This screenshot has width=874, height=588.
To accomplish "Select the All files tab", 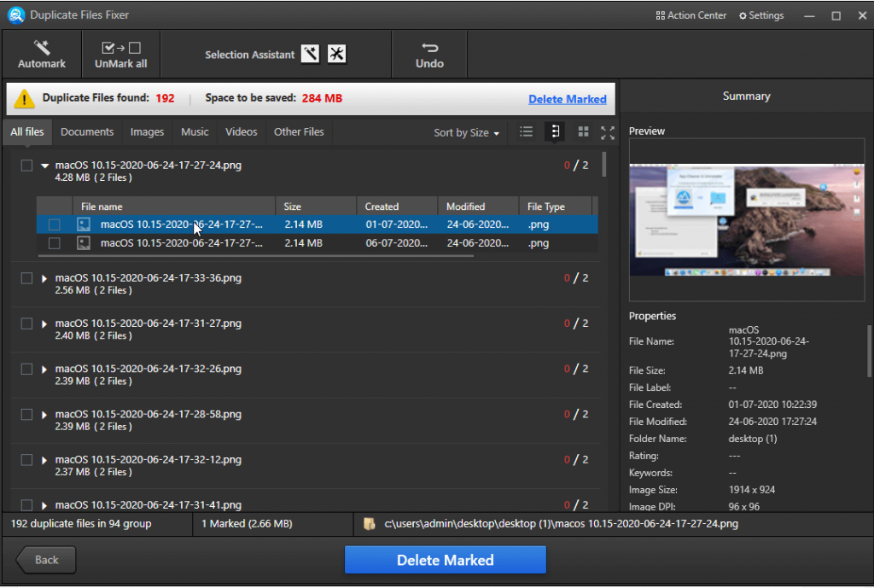I will pyautogui.click(x=26, y=132).
